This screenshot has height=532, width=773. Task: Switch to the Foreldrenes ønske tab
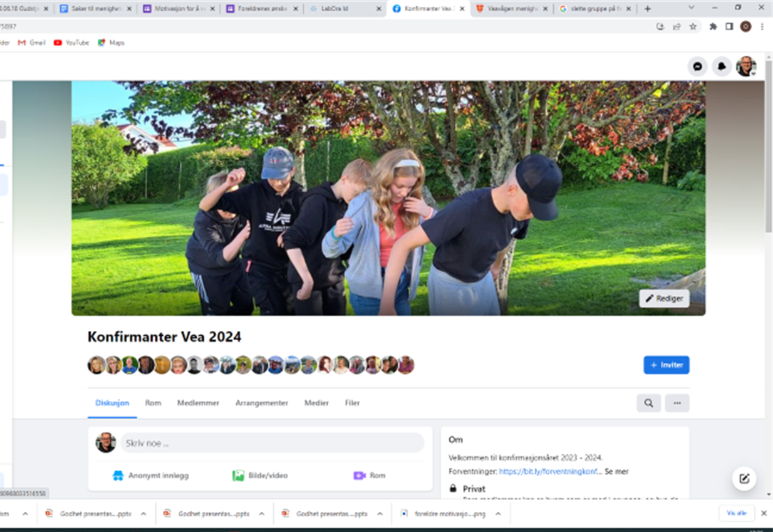coord(262,9)
